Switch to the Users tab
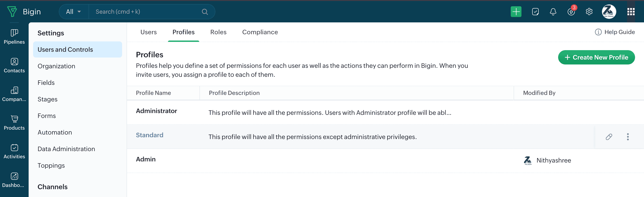 pyautogui.click(x=148, y=32)
